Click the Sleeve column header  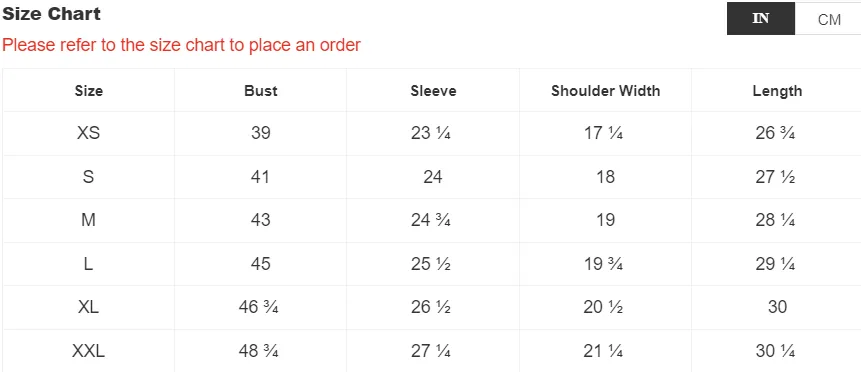433,91
